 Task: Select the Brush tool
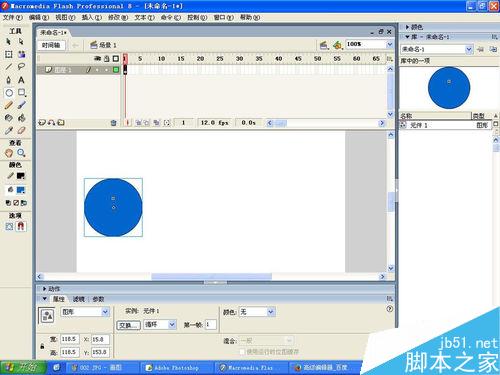[x=21, y=105]
